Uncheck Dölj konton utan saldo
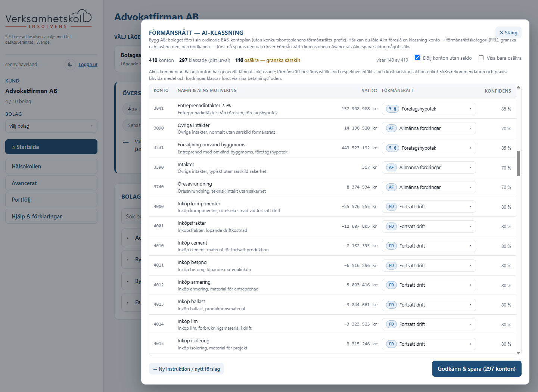The height and width of the screenshot is (392, 538). [x=417, y=58]
